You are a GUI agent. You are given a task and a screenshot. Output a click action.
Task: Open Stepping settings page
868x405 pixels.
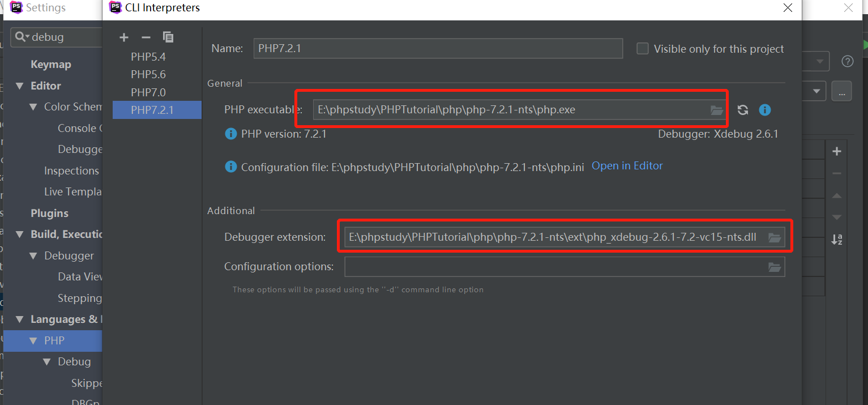pos(80,299)
